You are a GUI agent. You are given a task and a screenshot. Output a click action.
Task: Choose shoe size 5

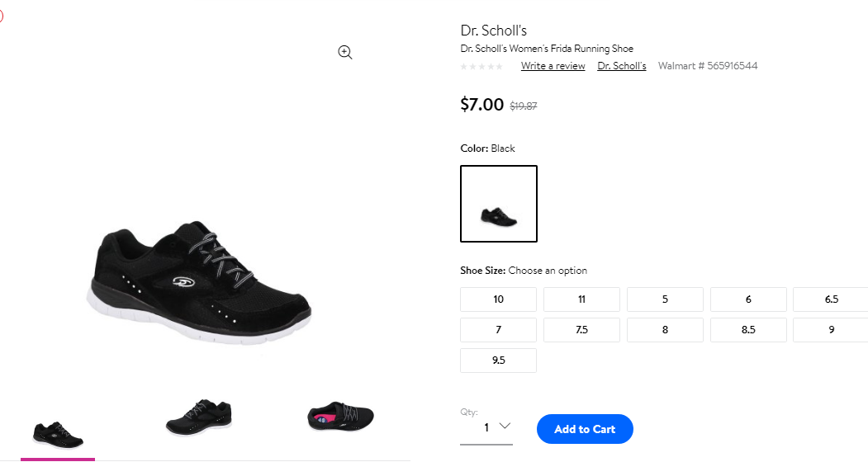pyautogui.click(x=665, y=299)
